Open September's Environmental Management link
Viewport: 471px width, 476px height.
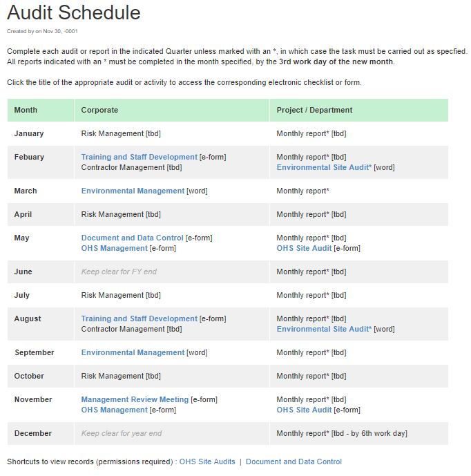pyautogui.click(x=133, y=352)
